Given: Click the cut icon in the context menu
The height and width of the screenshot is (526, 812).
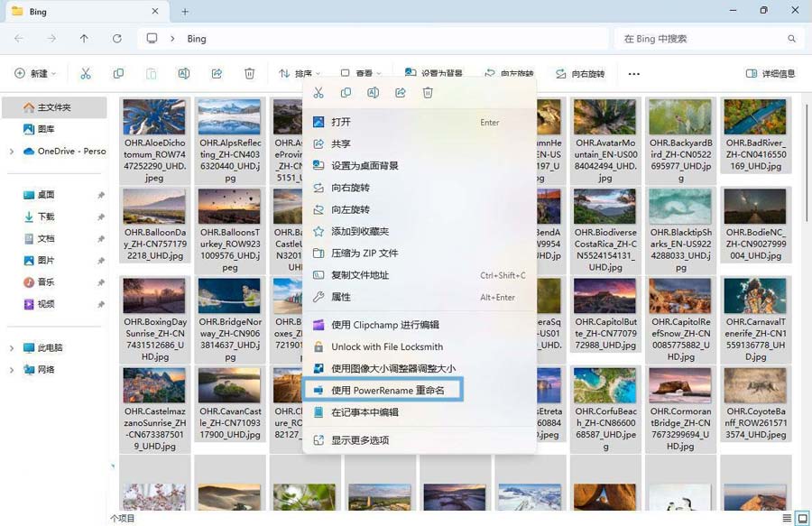Looking at the screenshot, I should [x=318, y=93].
